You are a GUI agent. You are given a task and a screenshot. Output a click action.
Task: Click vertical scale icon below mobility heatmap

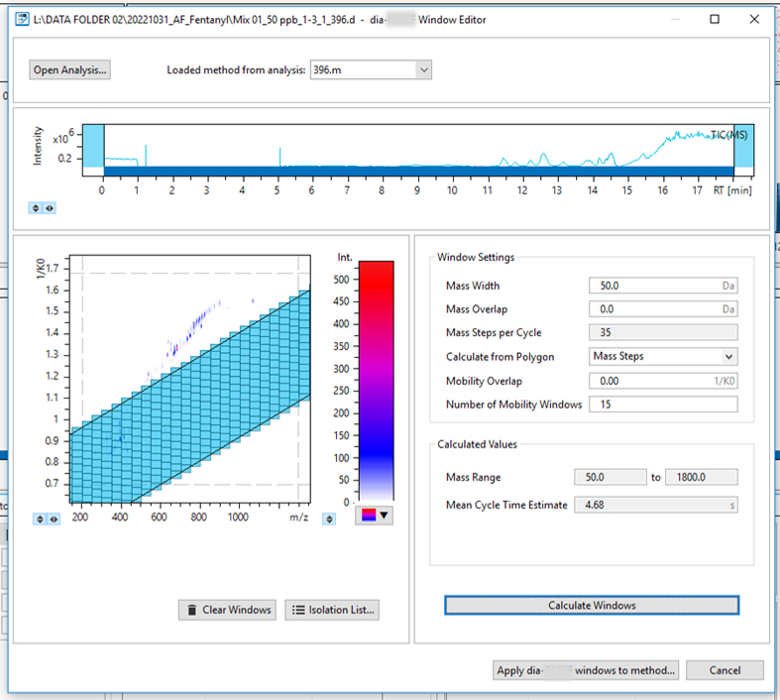tap(40, 519)
